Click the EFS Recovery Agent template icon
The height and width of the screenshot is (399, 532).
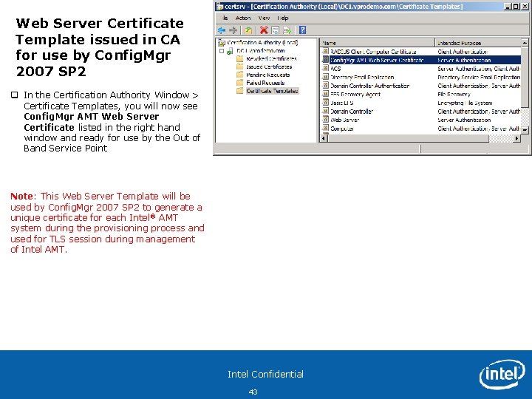click(325, 94)
